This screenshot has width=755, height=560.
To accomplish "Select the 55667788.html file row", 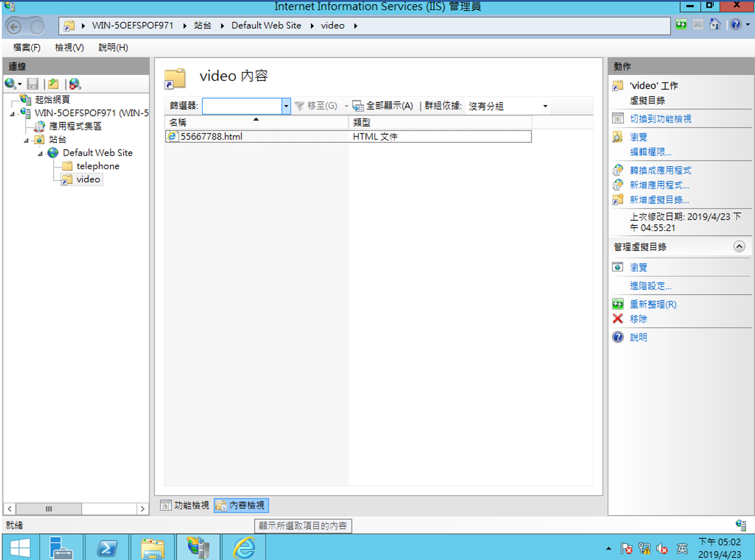I will click(x=348, y=137).
